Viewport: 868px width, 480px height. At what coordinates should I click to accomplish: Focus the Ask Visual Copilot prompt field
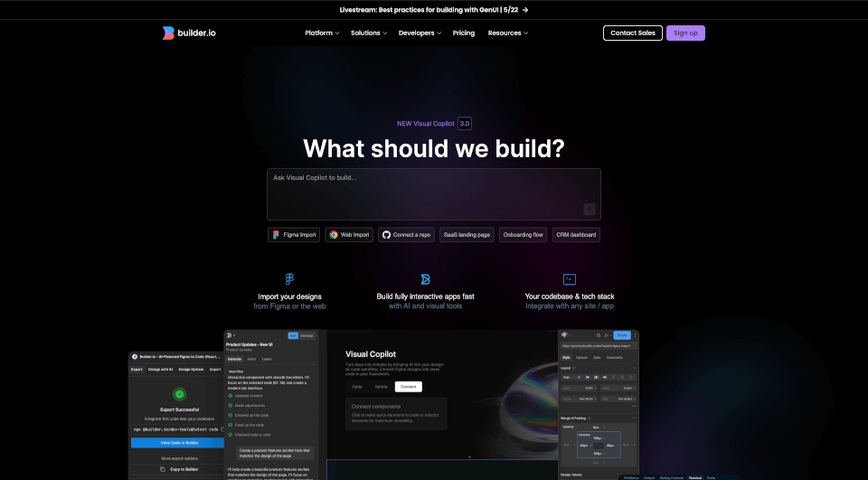point(433,194)
